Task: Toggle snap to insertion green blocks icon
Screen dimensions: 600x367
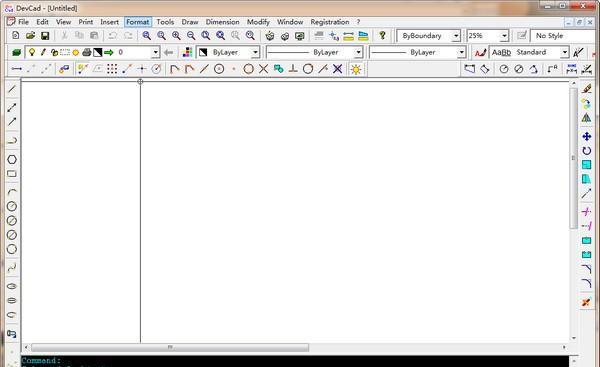Action: (279, 69)
